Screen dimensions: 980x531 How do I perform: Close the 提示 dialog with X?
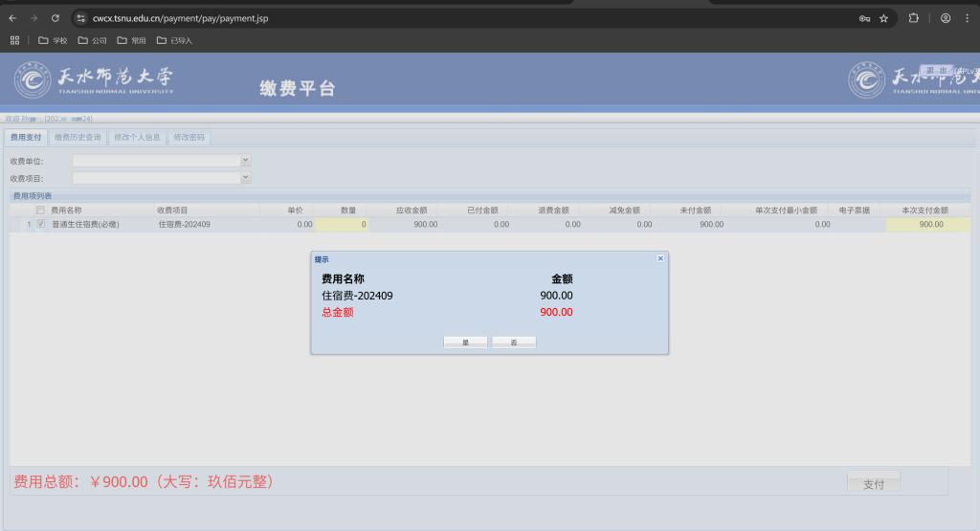point(660,258)
